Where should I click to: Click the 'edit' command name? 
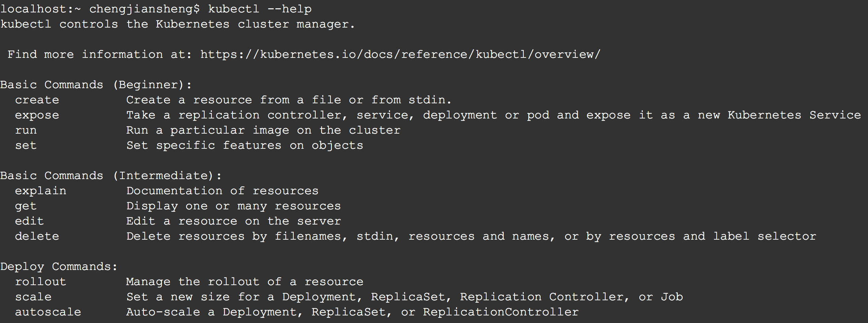click(x=29, y=221)
